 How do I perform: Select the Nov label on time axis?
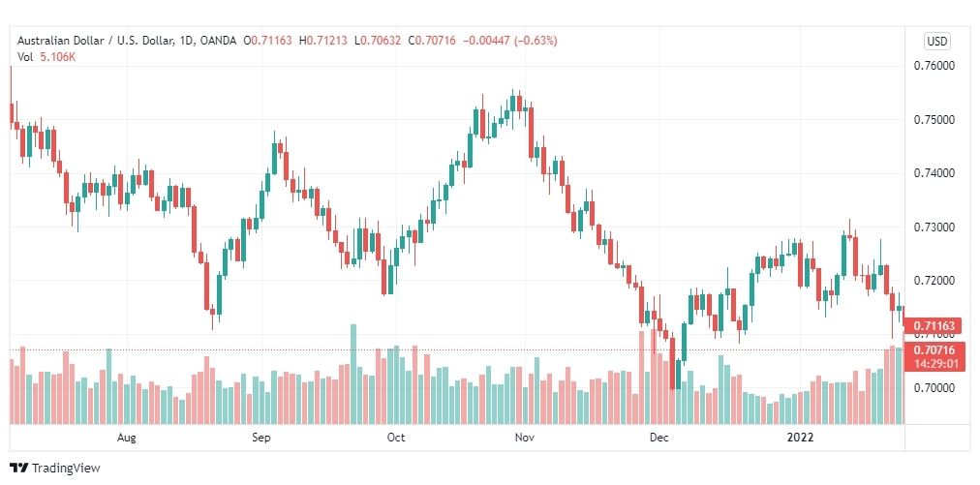tap(524, 438)
